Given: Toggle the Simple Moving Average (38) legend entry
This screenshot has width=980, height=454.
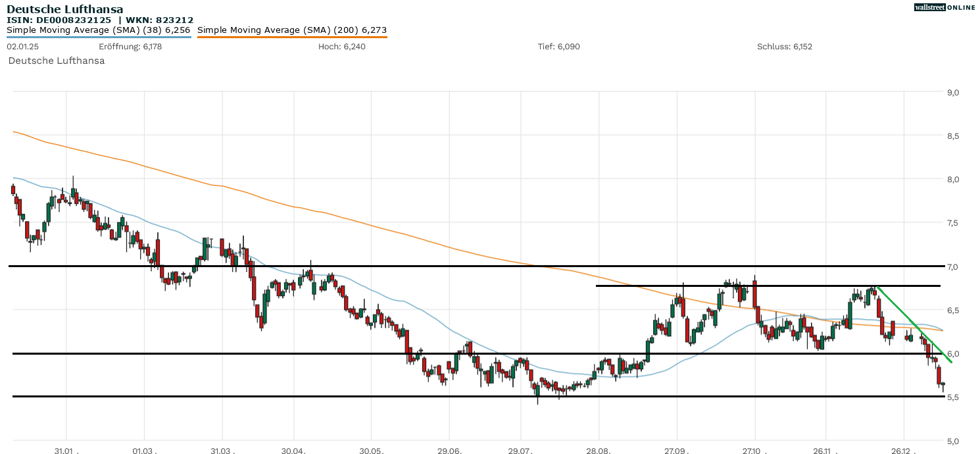Looking at the screenshot, I should tap(99, 30).
